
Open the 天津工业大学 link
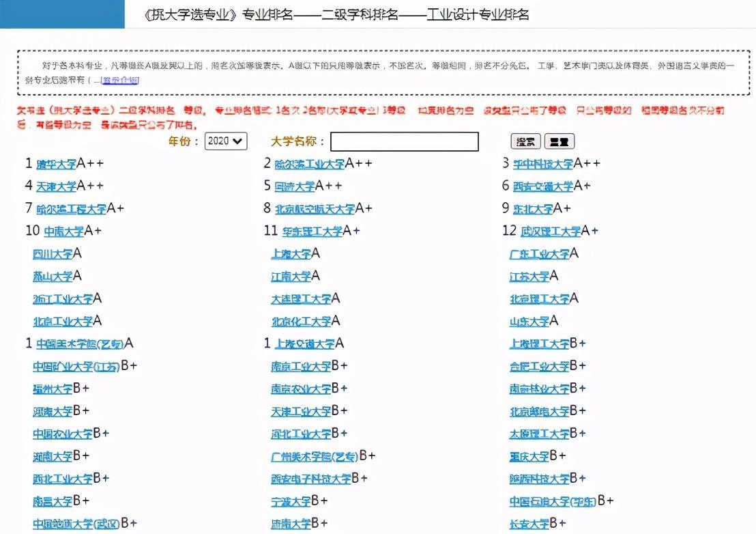click(301, 412)
